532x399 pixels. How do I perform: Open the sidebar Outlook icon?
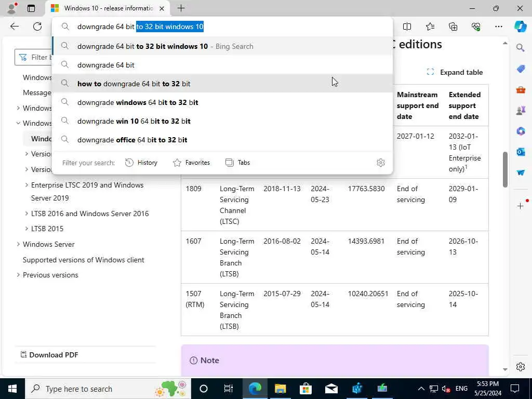[x=521, y=152]
